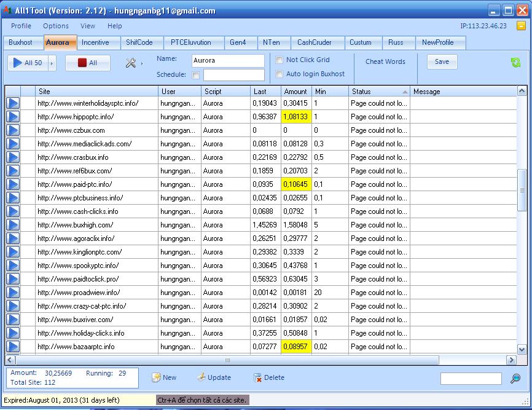Click the search magnifier icon
Image resolution: width=532 pixels, height=410 pixels.
(x=515, y=379)
